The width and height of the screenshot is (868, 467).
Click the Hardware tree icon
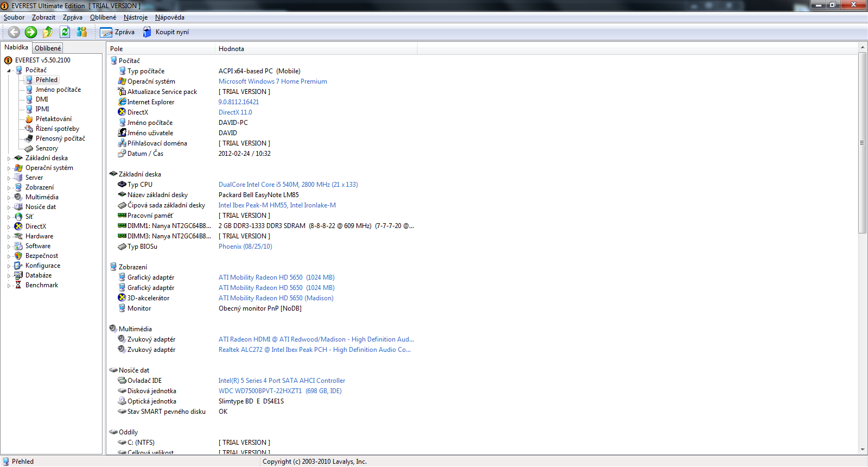[x=18, y=236]
